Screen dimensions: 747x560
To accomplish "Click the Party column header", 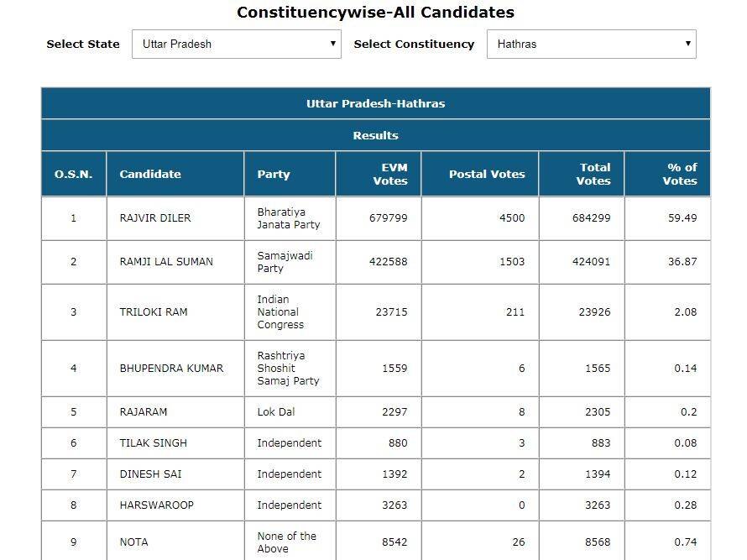I will pos(274,175).
